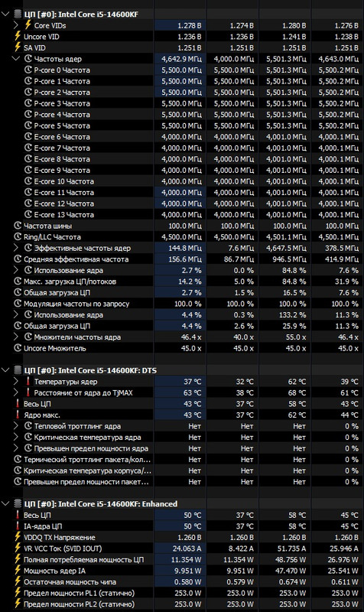The height and width of the screenshot is (612, 364).
Task: Click the value 0.674 W
Action: pyautogui.click(x=293, y=582)
